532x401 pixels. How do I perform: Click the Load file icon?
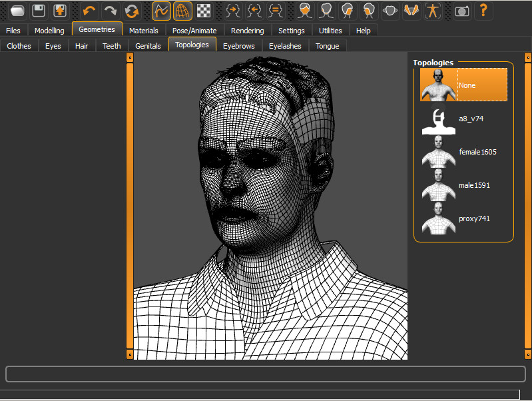[x=17, y=11]
